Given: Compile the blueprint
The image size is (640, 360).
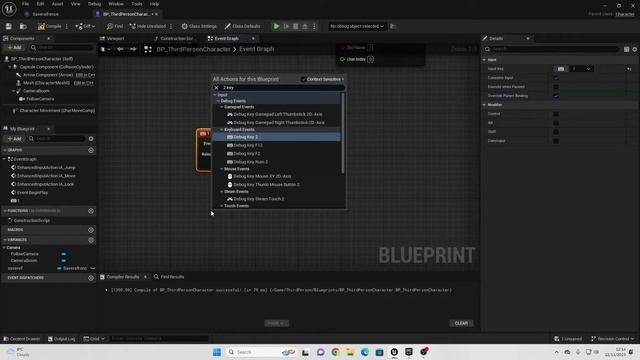Looking at the screenshot, I should tap(49, 26).
